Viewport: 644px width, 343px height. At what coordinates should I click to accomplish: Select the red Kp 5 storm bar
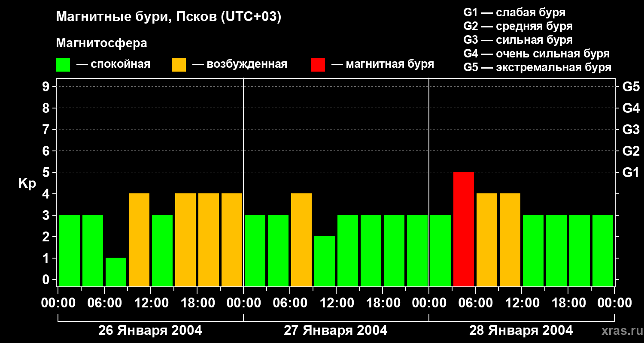(464, 229)
